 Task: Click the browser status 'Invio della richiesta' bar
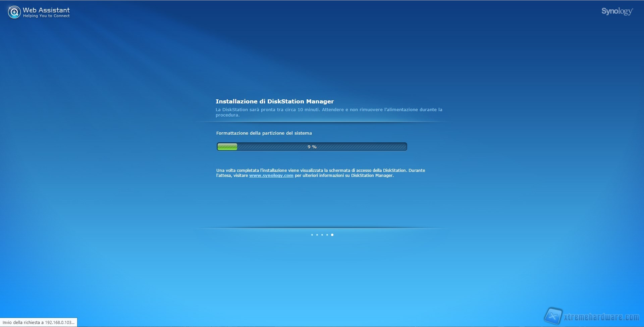[39, 322]
